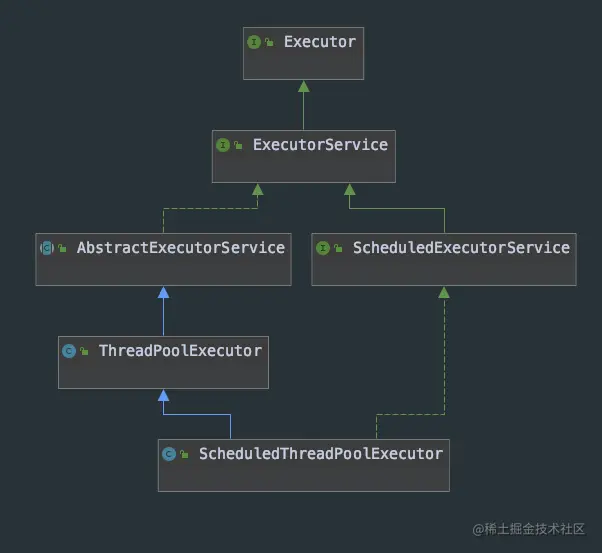Select the AbstractExecutorService node
The image size is (602, 553).
click(164, 259)
